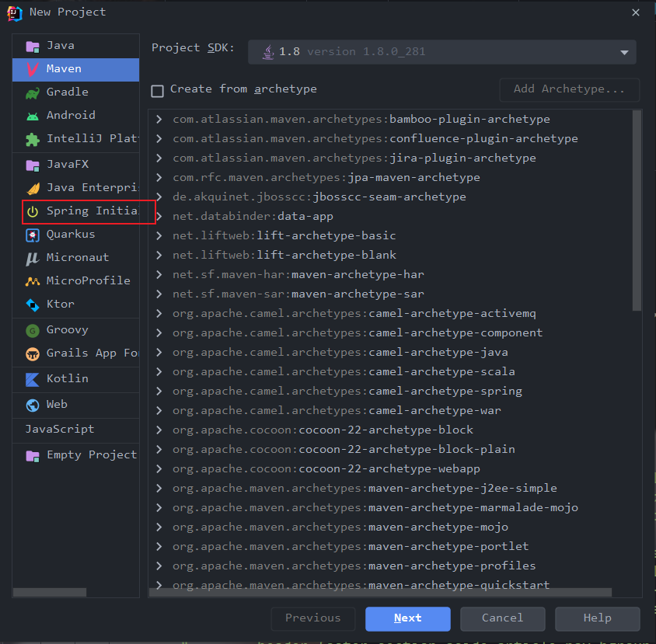Open the Project SDK dropdown arrow
656x644 pixels.
[624, 52]
